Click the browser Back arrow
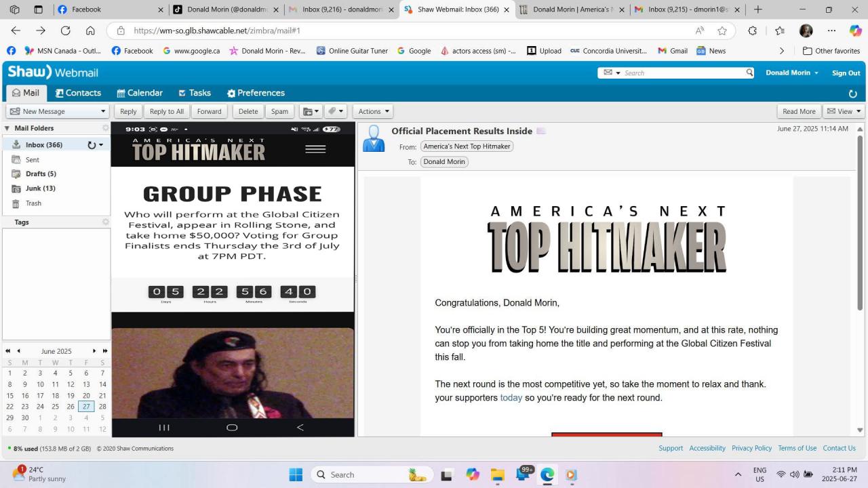The height and width of the screenshot is (488, 868). tap(16, 30)
